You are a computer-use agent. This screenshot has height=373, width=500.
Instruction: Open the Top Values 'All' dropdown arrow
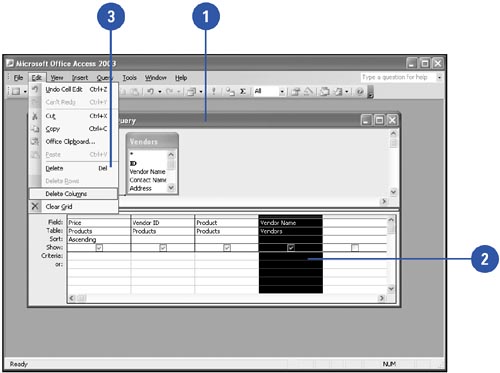[282, 91]
